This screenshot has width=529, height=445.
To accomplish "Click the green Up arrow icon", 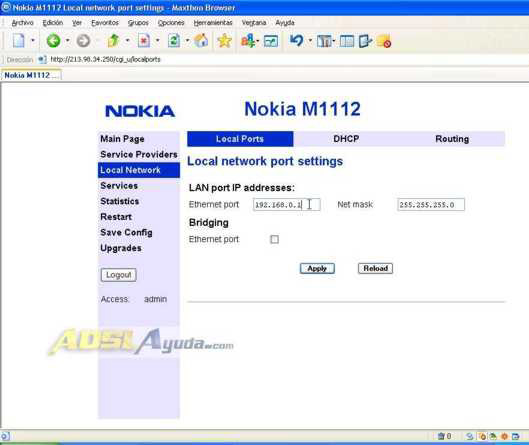I will click(x=113, y=41).
